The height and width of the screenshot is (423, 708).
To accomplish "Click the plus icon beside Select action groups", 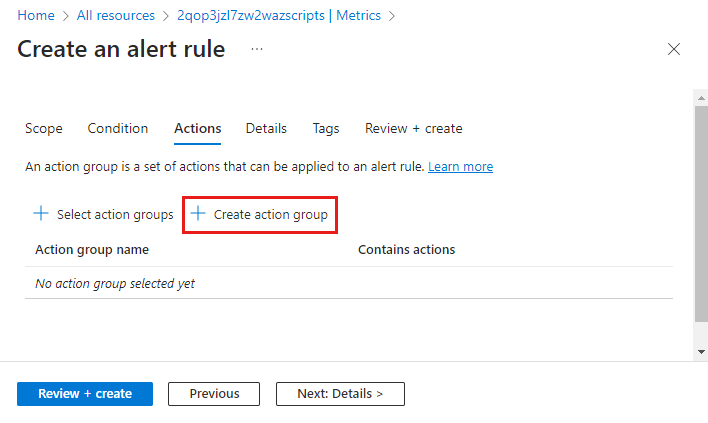I will click(41, 213).
